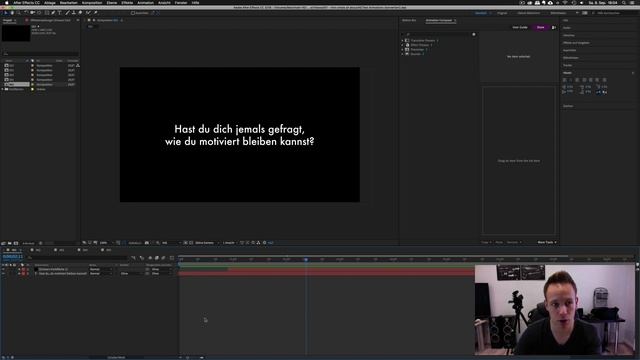Click right align paragraph icon

tap(577, 80)
